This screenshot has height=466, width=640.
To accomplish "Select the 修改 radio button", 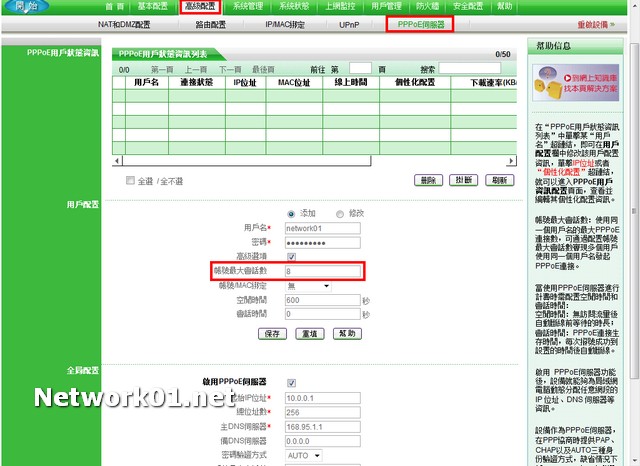I will click(340, 214).
